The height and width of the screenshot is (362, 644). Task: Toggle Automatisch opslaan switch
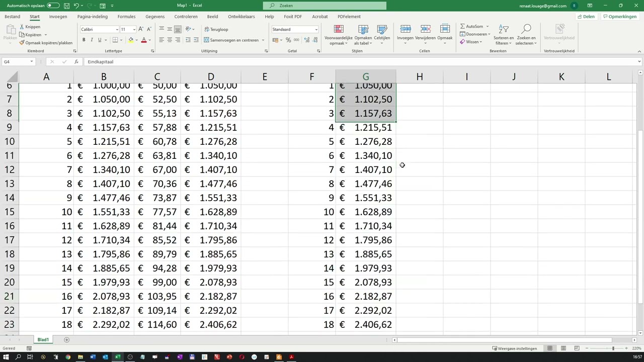53,6
